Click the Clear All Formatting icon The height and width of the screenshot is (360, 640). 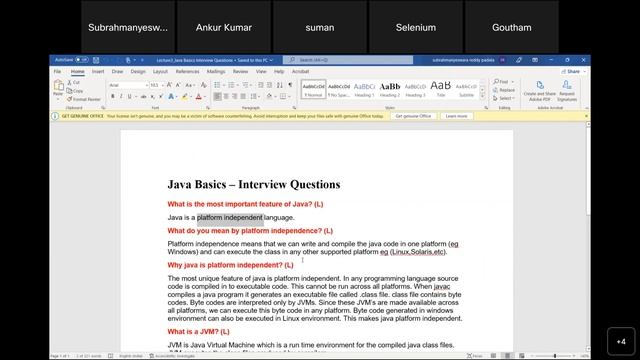(204, 85)
